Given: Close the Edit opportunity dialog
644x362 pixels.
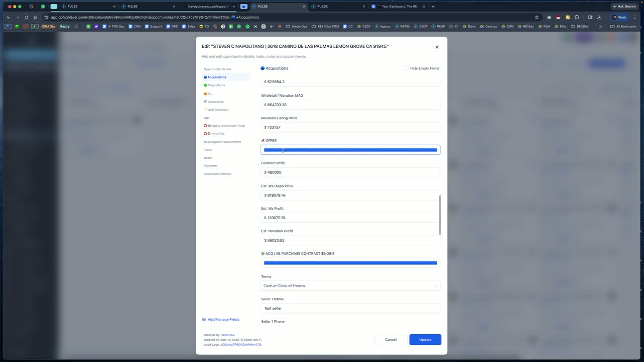Looking at the screenshot, I should [437, 47].
